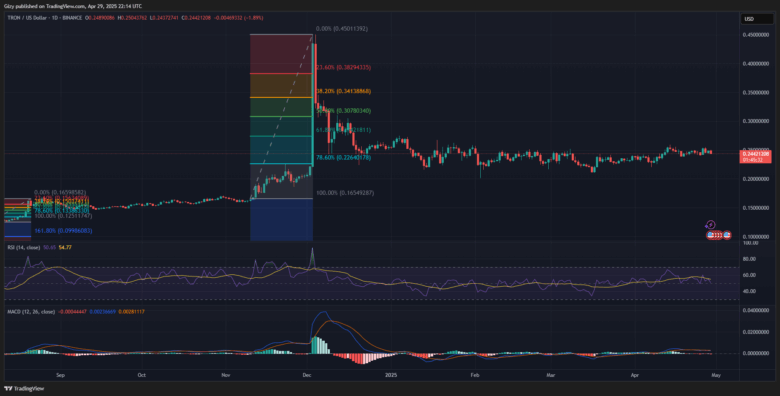Select the 38.20% Fibonacci level label
Screen dimensions: 780x396
pos(344,92)
